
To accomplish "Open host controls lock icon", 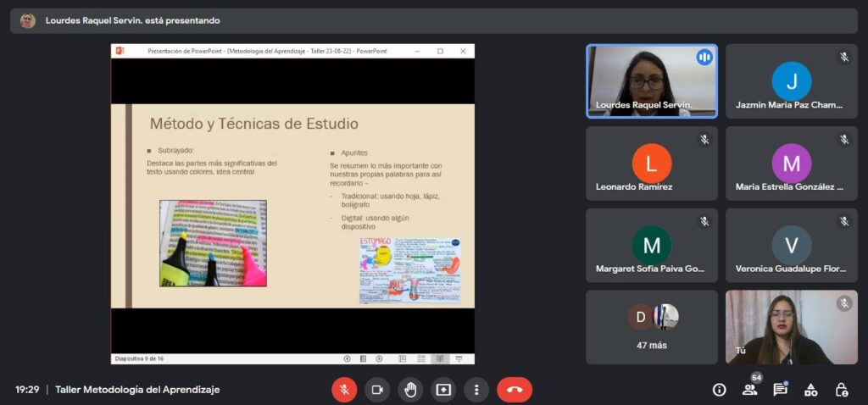I will click(x=841, y=390).
